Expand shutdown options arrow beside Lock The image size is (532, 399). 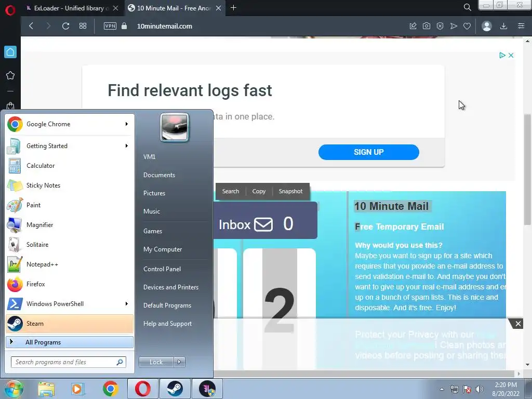click(x=179, y=362)
